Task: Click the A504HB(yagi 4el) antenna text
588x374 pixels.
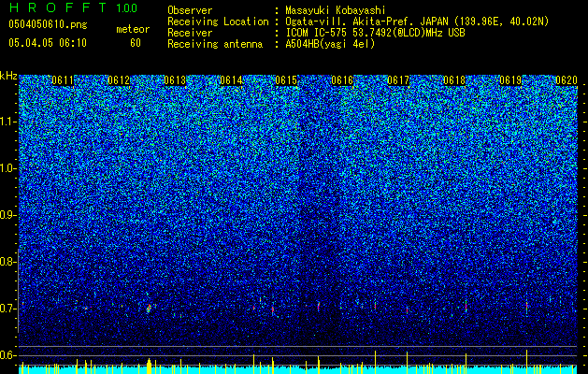Action: tap(330, 44)
